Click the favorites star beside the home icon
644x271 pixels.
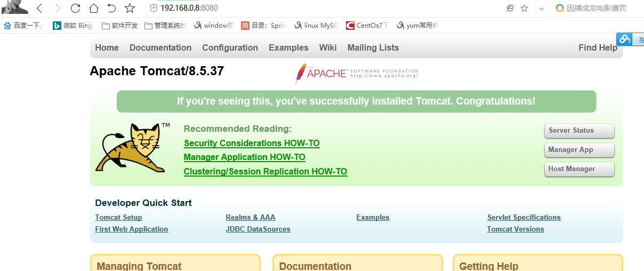[130, 8]
